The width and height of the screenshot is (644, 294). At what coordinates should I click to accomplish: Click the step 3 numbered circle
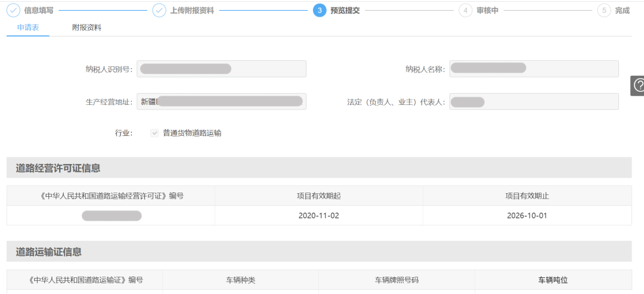320,10
